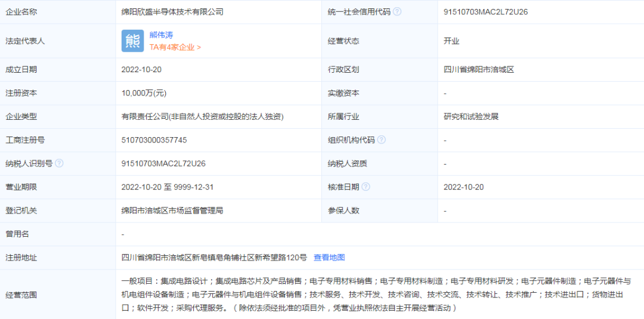Screen dimensions: 644x319
Task: Click the 所属行业 label
Action: click(344, 117)
